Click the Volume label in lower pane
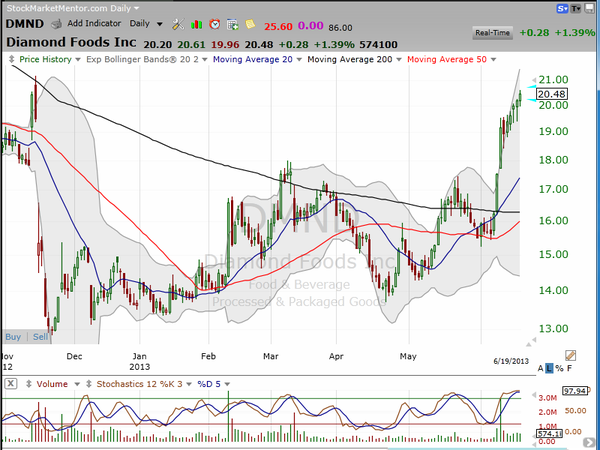 pos(52,384)
